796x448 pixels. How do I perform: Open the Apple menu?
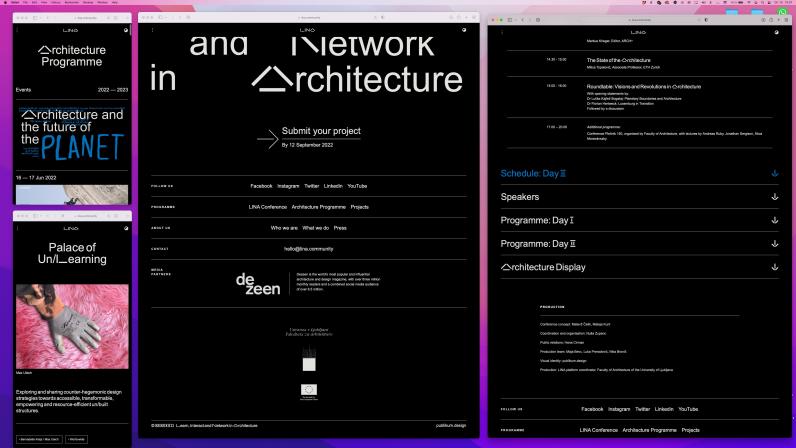click(x=5, y=3)
